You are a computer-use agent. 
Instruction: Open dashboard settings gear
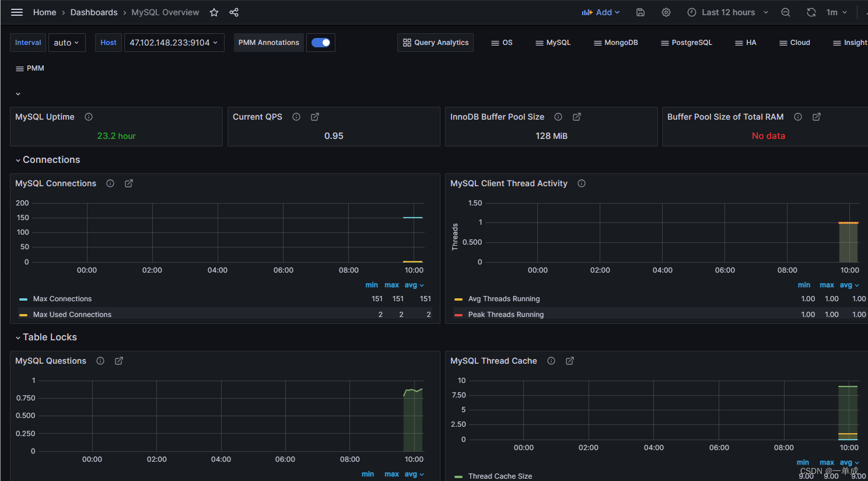[666, 12]
